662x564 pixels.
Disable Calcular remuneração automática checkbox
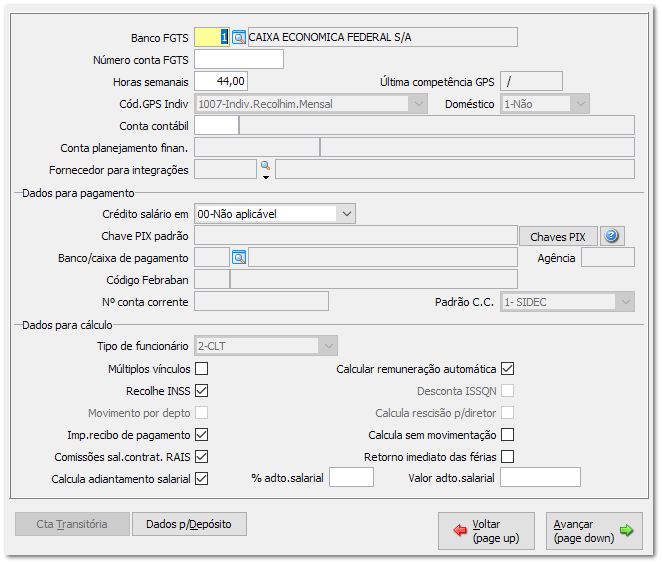[x=507, y=369]
